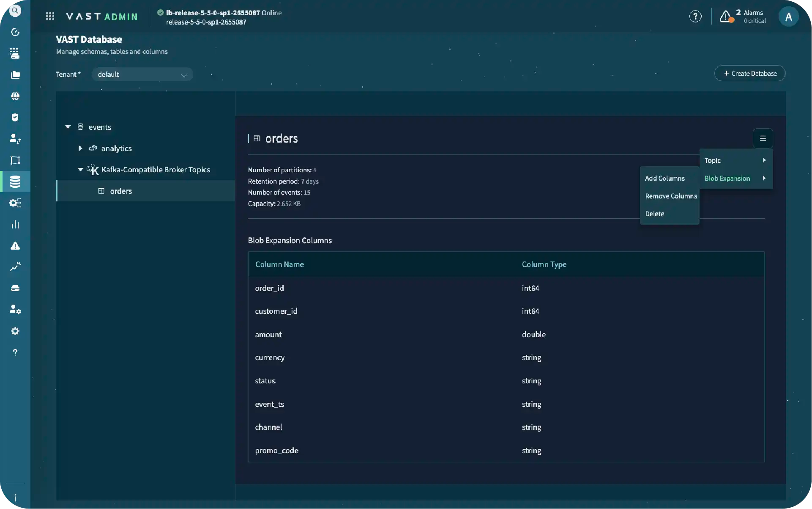Open the settings gear sidebar icon
812x509 pixels.
[x=15, y=331]
